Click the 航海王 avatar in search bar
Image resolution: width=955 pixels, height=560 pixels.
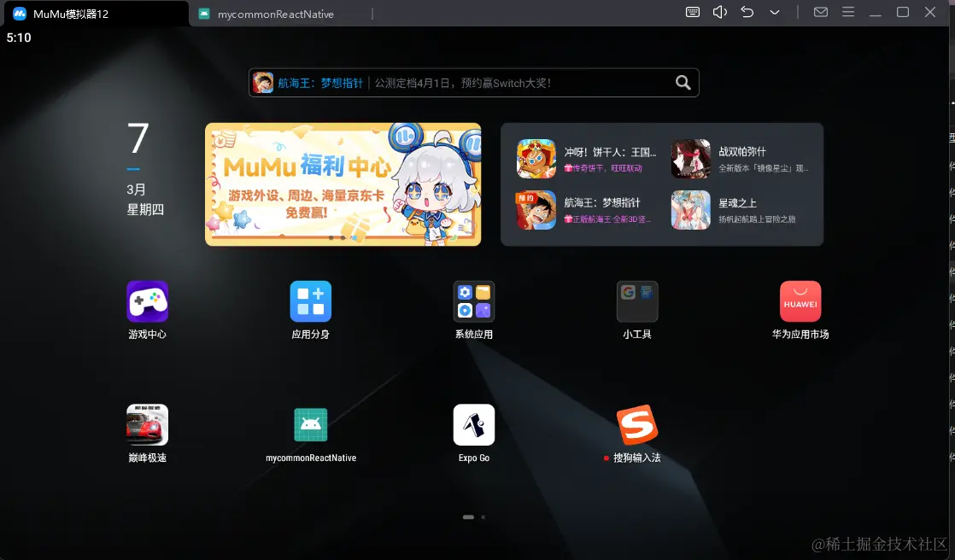(x=263, y=83)
